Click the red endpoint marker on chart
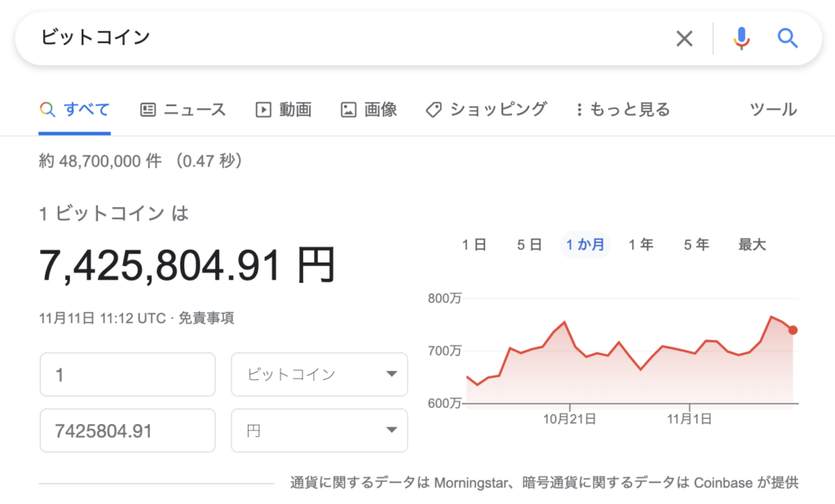Image resolution: width=835 pixels, height=504 pixels. [x=793, y=330]
